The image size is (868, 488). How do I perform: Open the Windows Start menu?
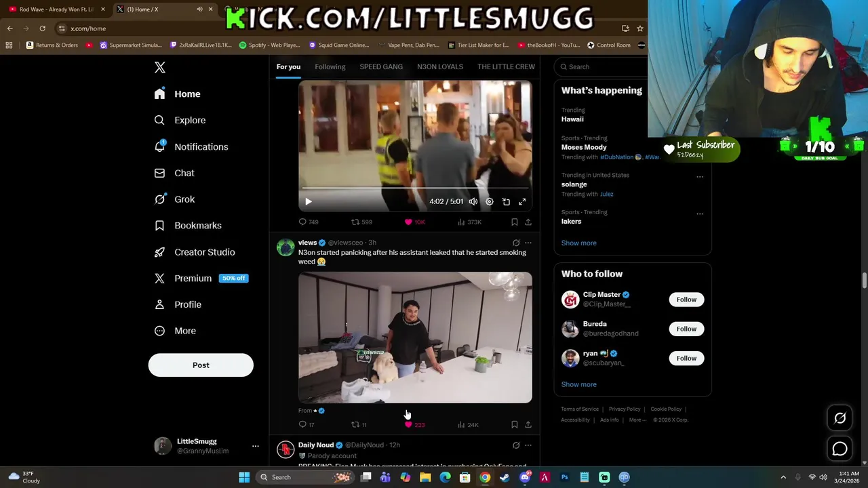244,477
